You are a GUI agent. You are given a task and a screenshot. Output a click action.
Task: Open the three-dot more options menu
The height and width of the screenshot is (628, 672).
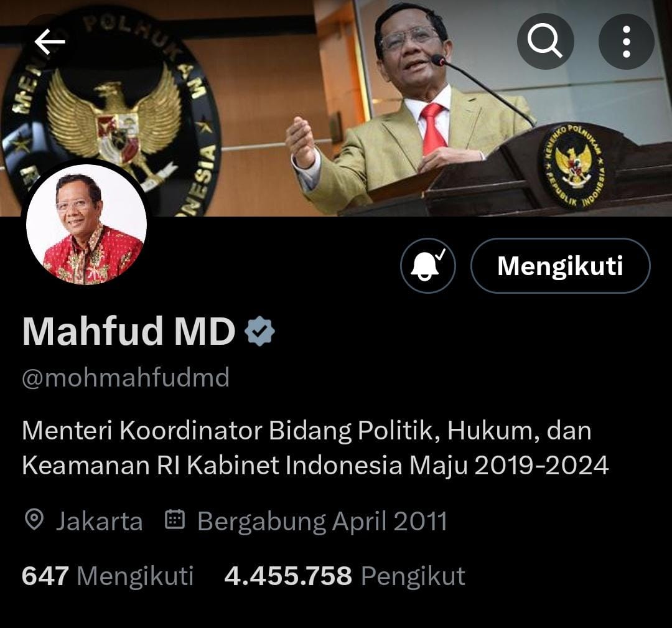pyautogui.click(x=626, y=42)
